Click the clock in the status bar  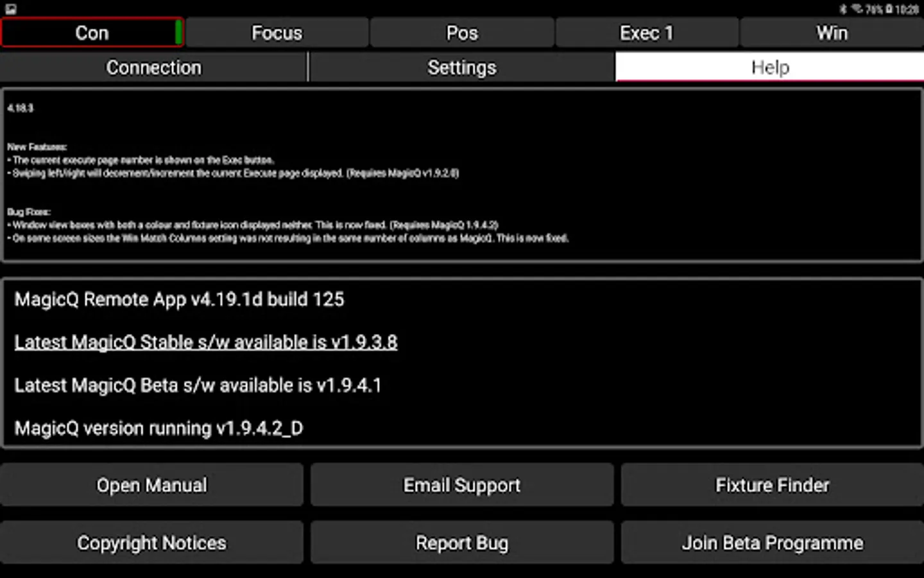pyautogui.click(x=907, y=9)
